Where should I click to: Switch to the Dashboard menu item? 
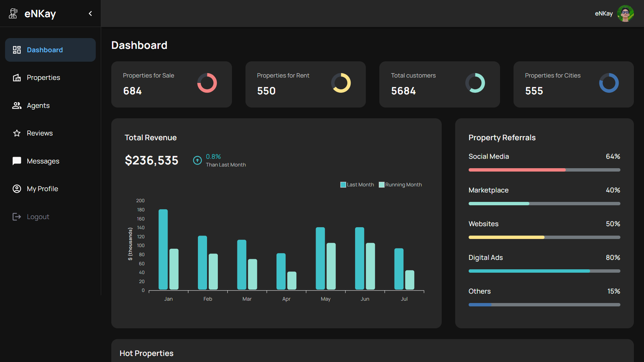(45, 50)
